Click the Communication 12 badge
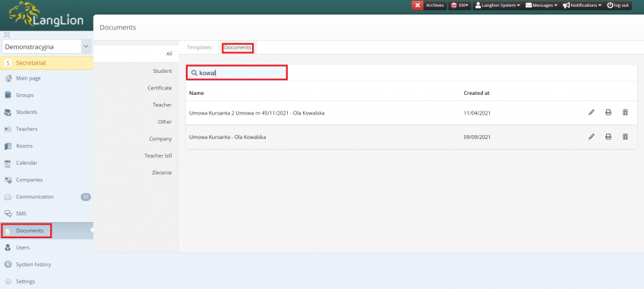644x289 pixels. (x=85, y=196)
